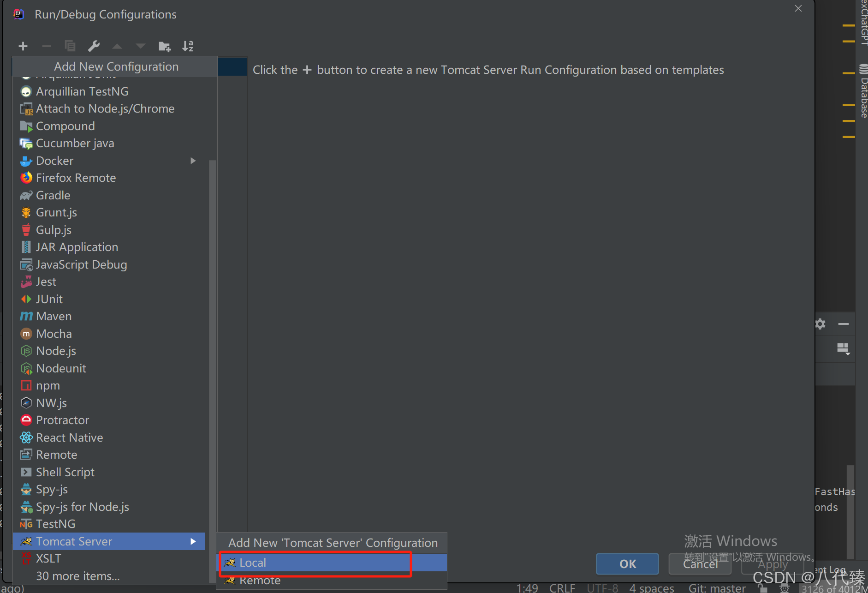The width and height of the screenshot is (868, 593).
Task: Open Edit Templates wrench icon
Action: (x=94, y=46)
